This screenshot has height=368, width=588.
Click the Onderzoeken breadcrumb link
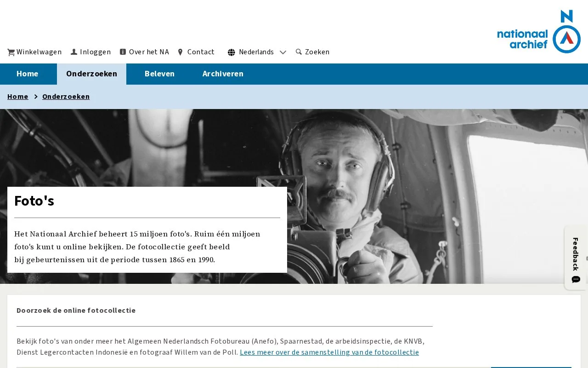tap(66, 97)
